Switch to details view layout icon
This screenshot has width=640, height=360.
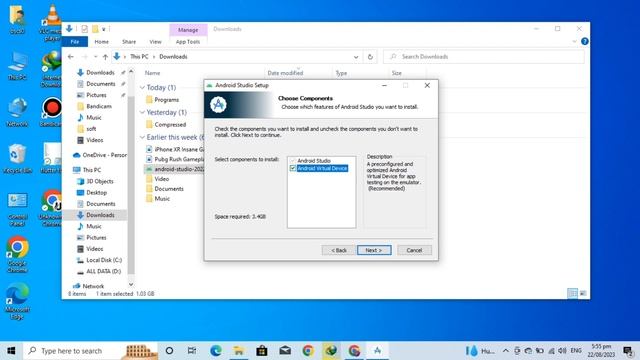(572, 293)
